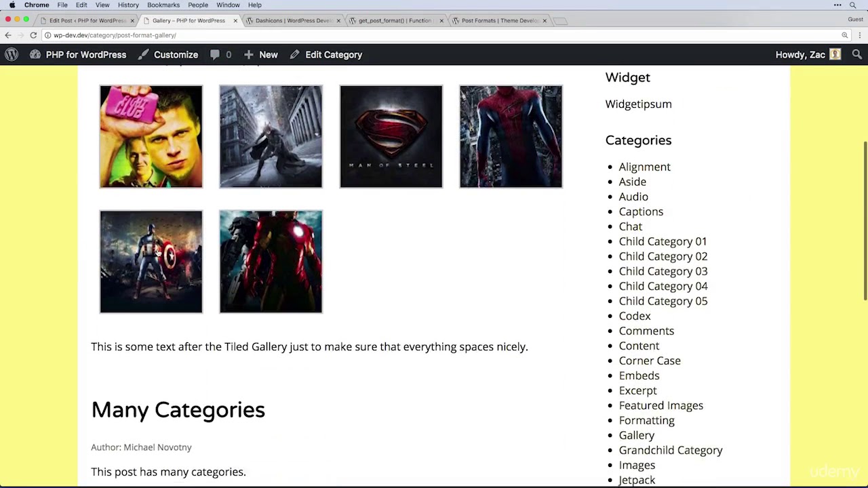
Task: Click the macOS Spotlight search icon
Action: click(x=852, y=5)
